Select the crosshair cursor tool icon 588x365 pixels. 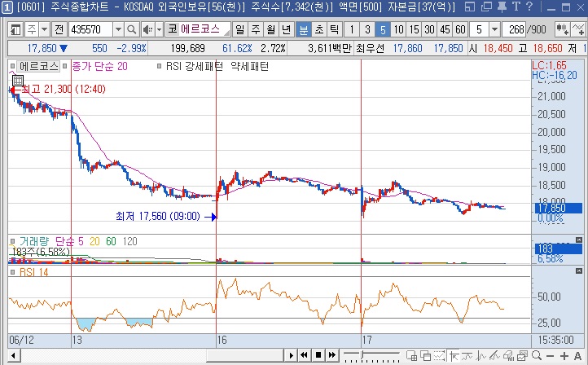click(454, 355)
